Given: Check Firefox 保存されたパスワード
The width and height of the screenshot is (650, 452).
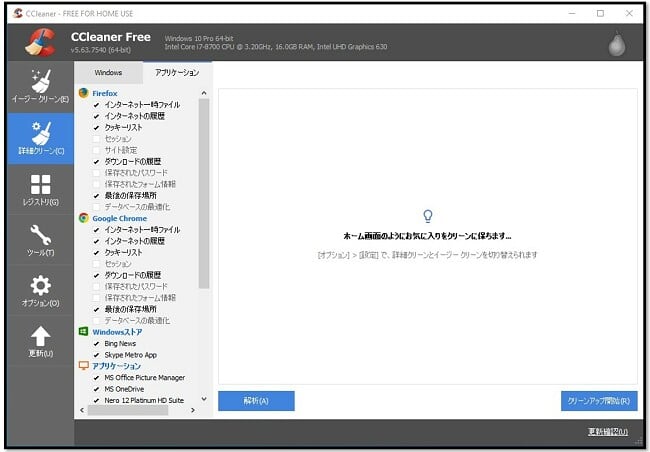Looking at the screenshot, I should (96, 173).
